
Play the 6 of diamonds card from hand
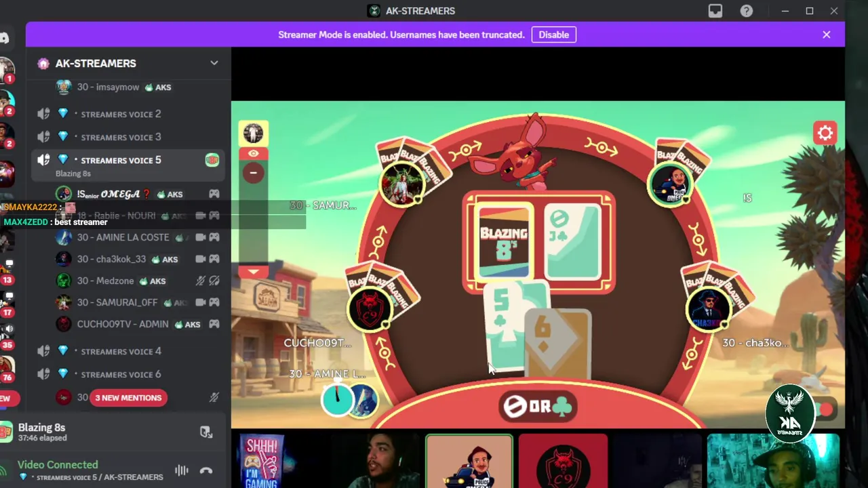559,344
